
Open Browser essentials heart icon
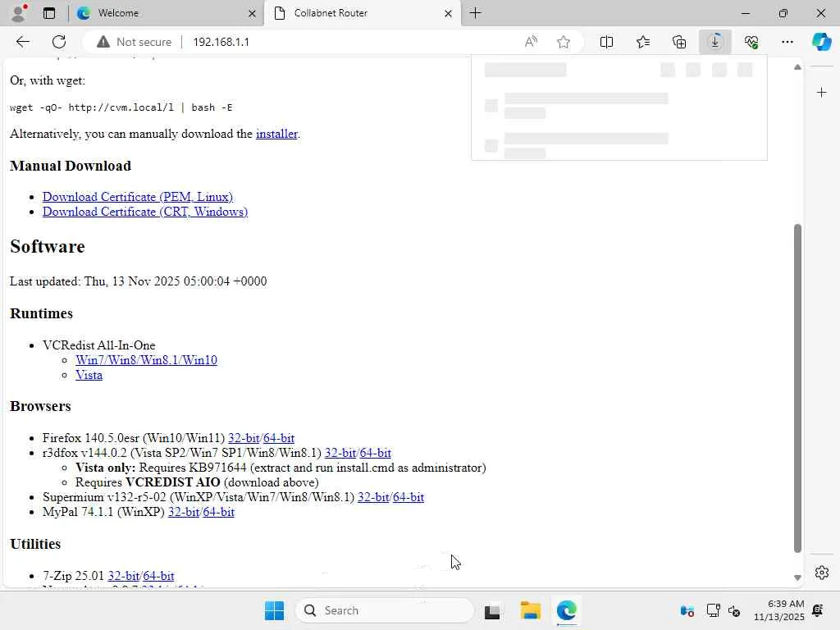point(751,42)
